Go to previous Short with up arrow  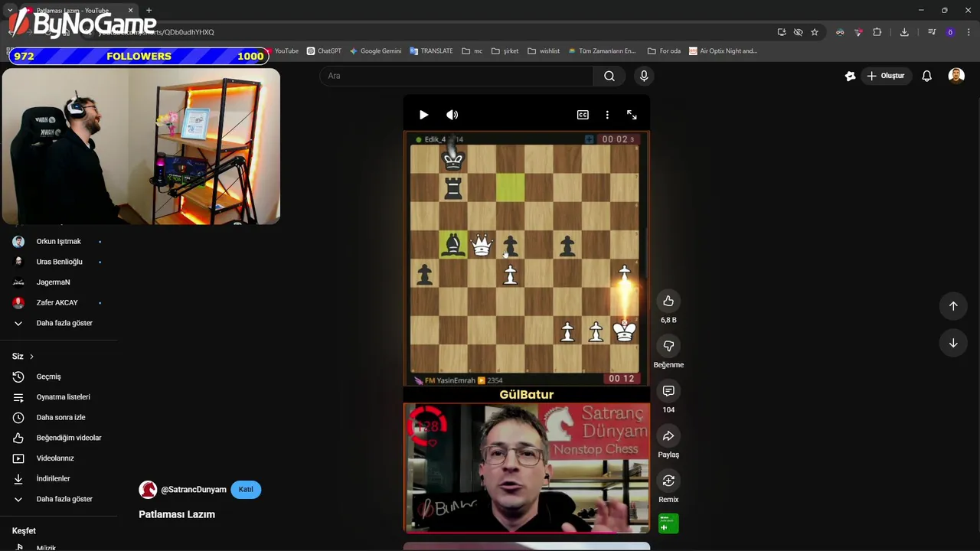click(953, 306)
